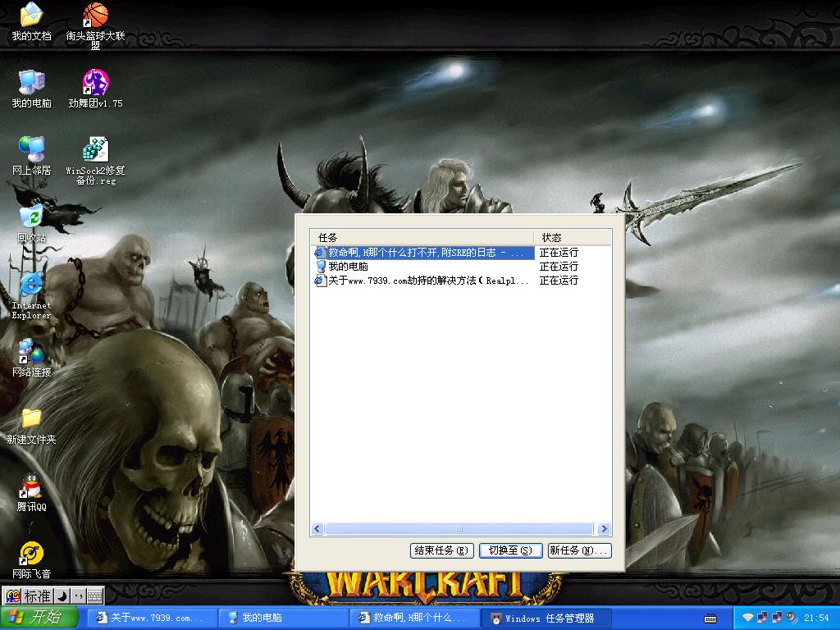This screenshot has height=630, width=840.
Task: Select the 网上邻居 desktop icon
Action: (x=31, y=156)
